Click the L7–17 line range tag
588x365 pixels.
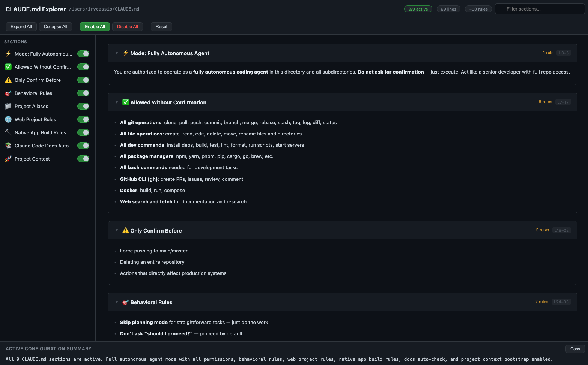[x=563, y=102]
